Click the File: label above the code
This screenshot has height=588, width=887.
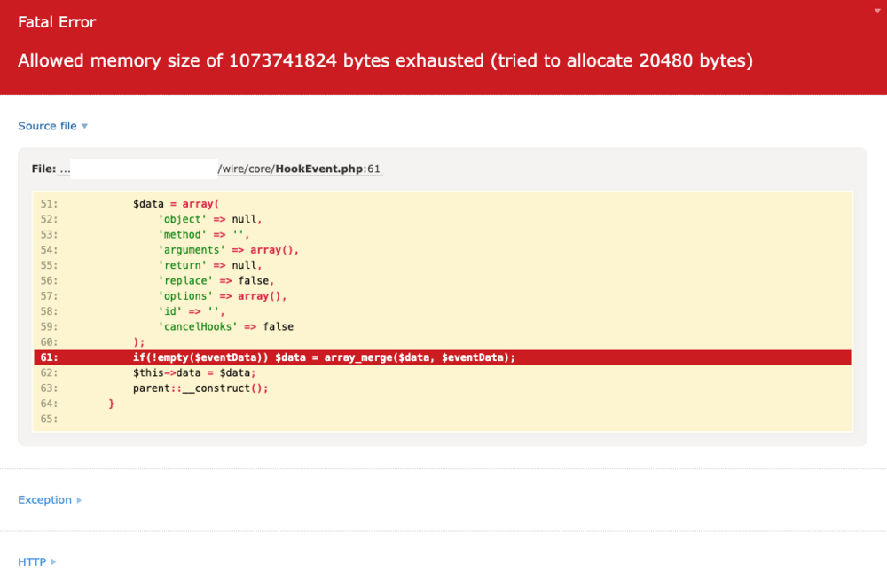click(43, 169)
